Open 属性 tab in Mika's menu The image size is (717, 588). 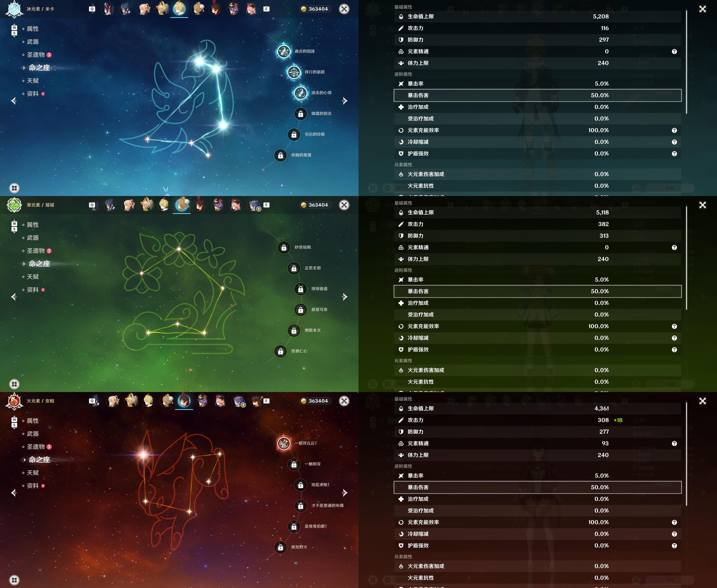click(x=32, y=29)
